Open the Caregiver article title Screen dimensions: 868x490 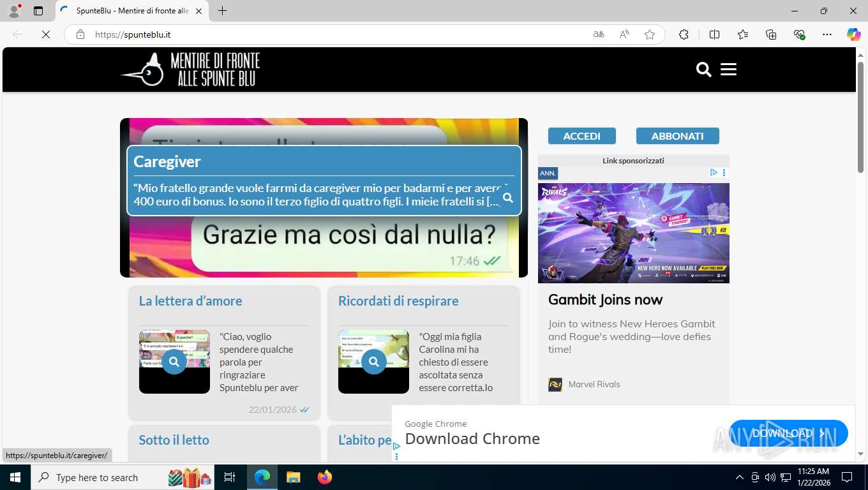coord(167,161)
